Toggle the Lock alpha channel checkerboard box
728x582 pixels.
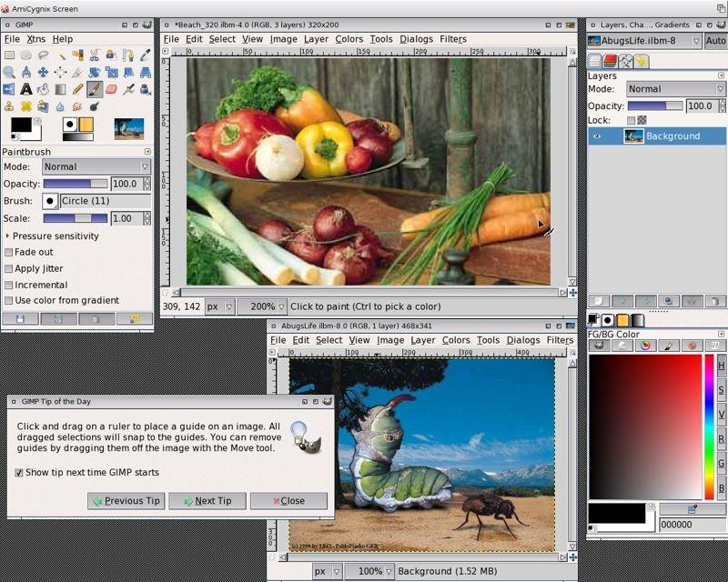(642, 120)
